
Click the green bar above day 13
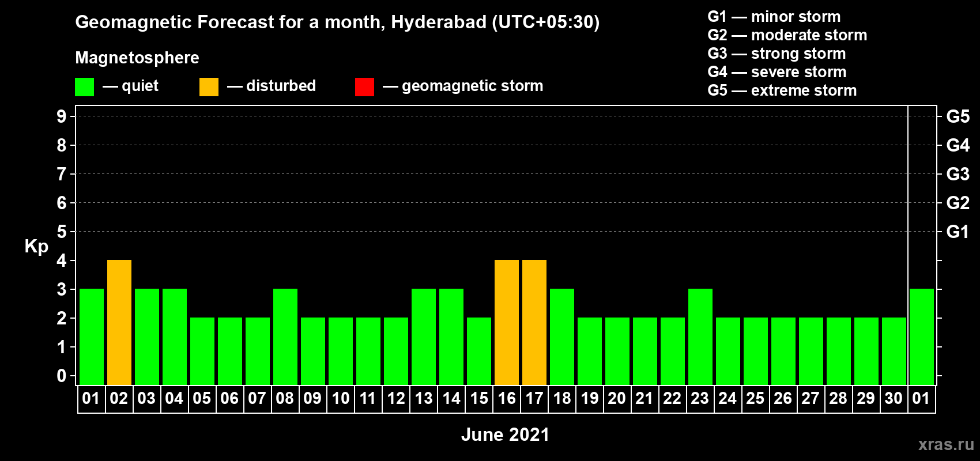pos(424,337)
